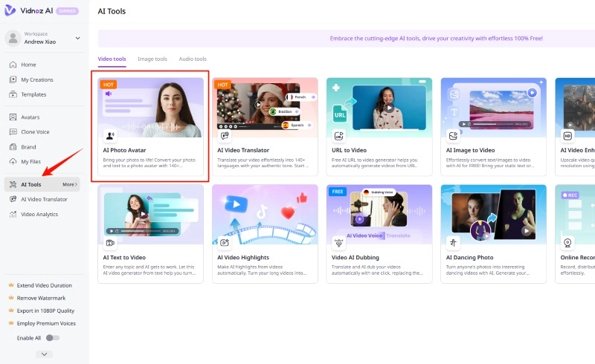Viewport: 595px width, 364px height.
Task: Expand the workspace Andrew Xiao dropdown
Action: pos(77,38)
